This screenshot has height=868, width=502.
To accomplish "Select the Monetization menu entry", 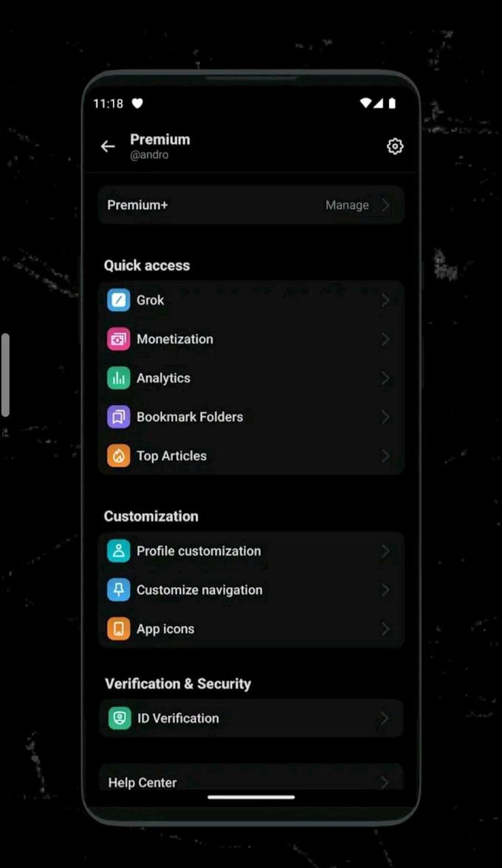I will click(175, 339).
